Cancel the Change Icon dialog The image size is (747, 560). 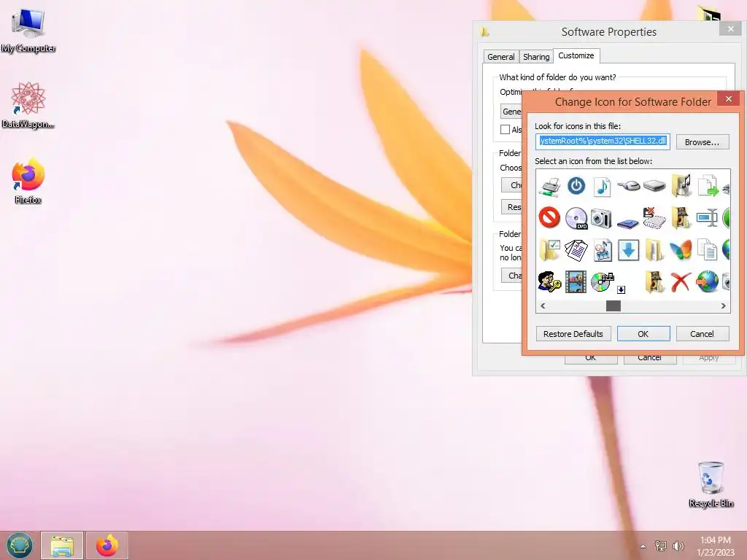coord(703,334)
